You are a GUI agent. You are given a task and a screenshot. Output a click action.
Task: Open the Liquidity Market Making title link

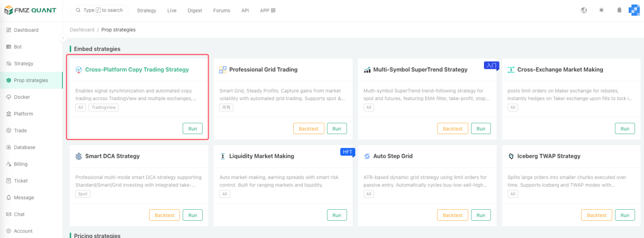262,156
